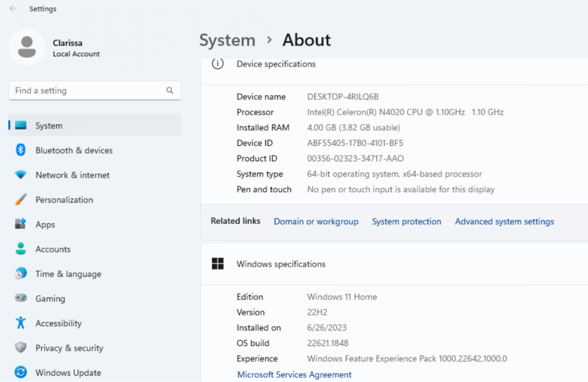588x382 pixels.
Task: Click the OS build number 22621.1848
Action: (327, 343)
